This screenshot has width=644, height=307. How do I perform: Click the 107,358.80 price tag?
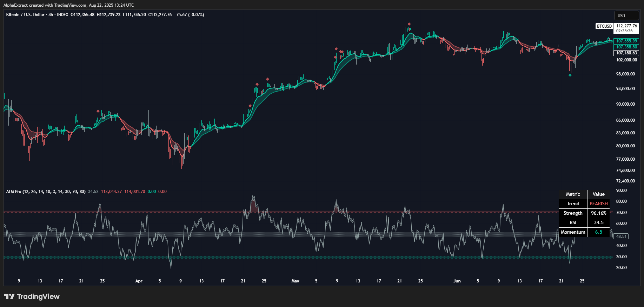point(626,47)
